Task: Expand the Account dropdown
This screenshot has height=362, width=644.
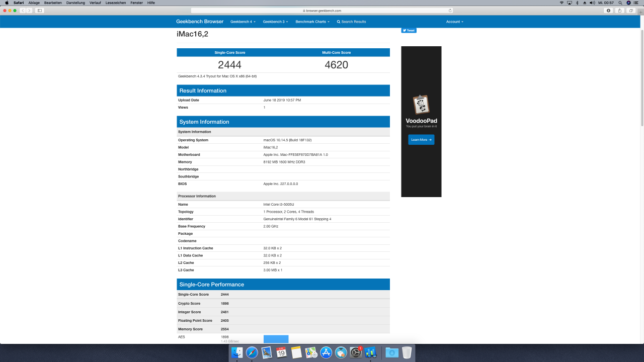Action: [454, 22]
